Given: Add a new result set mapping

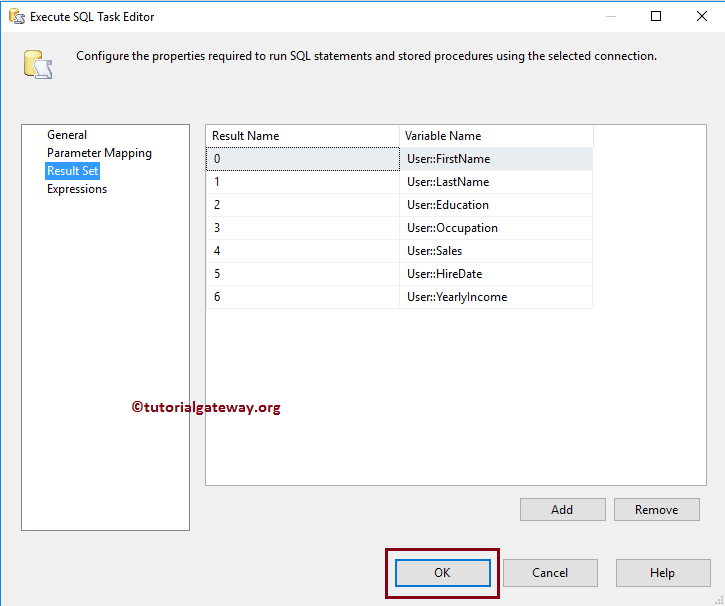Looking at the screenshot, I should coord(562,509).
